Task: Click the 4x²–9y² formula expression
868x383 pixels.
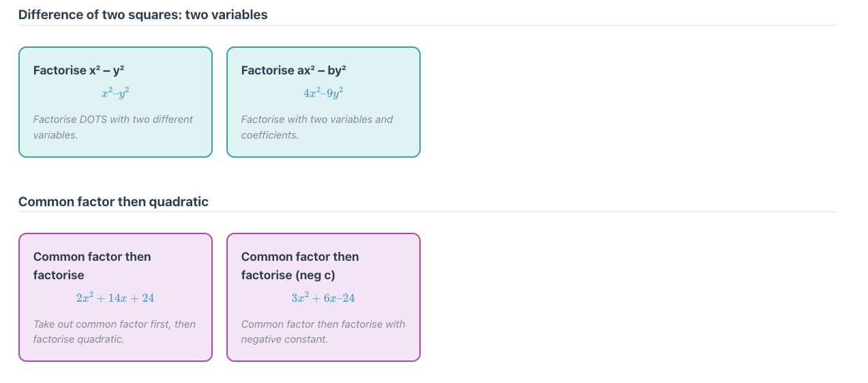Action: click(323, 91)
